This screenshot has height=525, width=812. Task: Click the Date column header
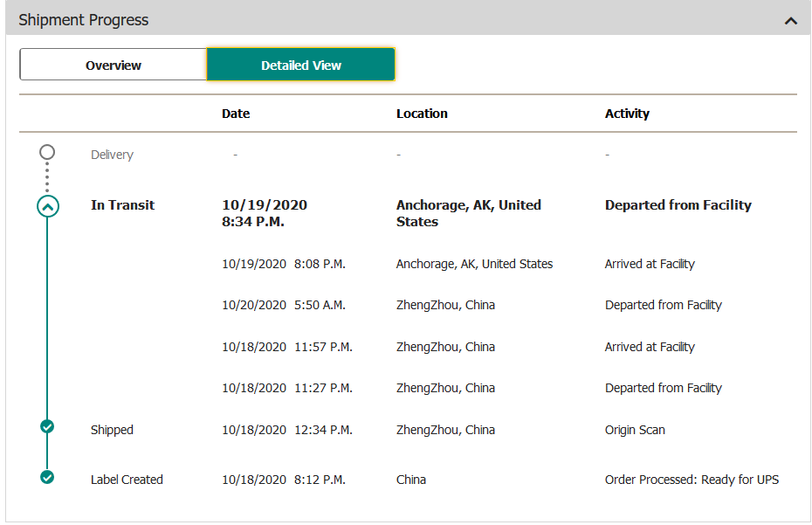[x=236, y=114]
